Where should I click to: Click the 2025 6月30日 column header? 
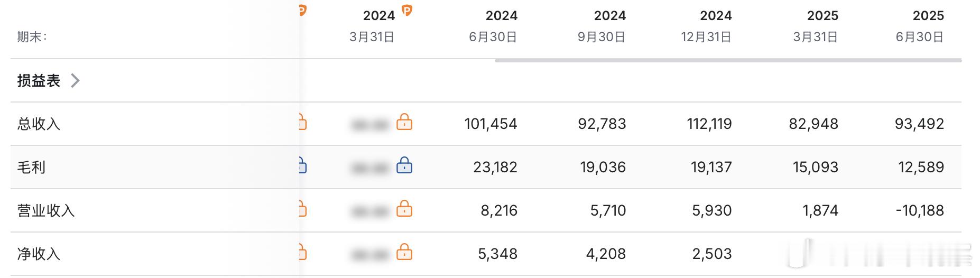920,26
